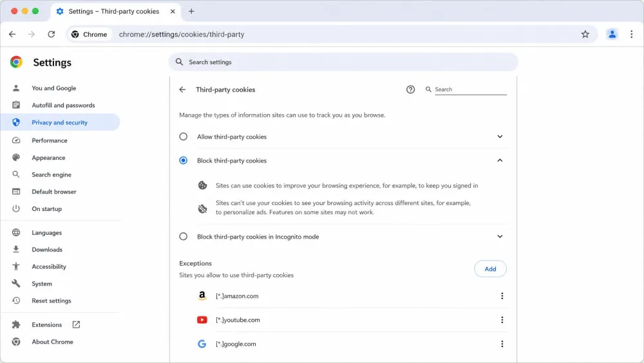Open the help question-mark icon
The height and width of the screenshot is (363, 644).
(410, 89)
